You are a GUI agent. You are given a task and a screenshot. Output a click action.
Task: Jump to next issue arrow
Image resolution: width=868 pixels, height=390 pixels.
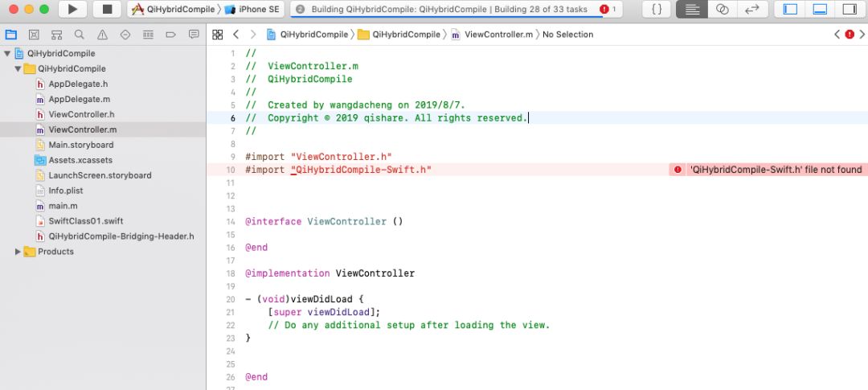[862, 35]
